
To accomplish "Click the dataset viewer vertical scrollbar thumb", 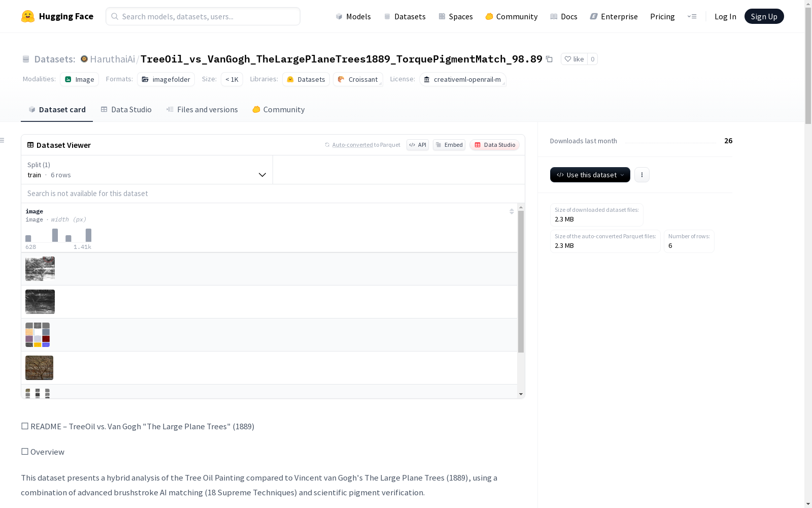I will (521, 282).
